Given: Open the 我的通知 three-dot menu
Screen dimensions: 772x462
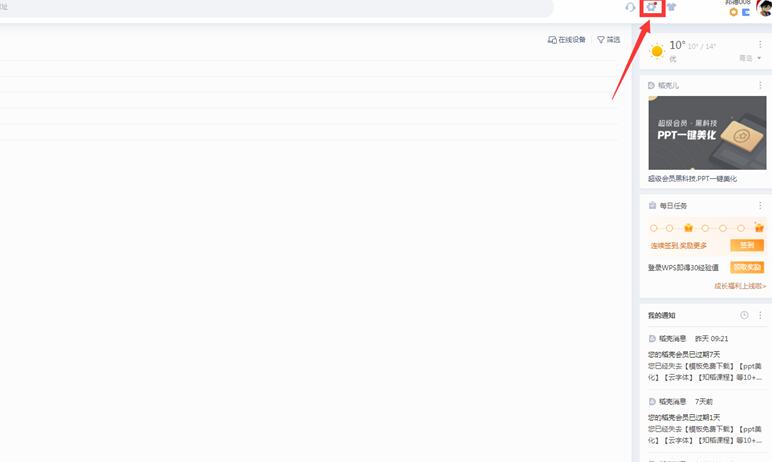Looking at the screenshot, I should [x=760, y=315].
